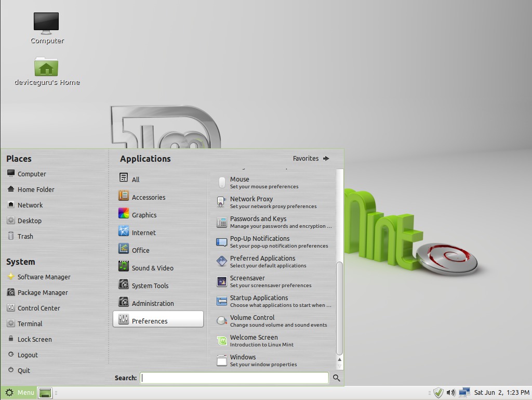Screen dimensions: 532x400
Task: Open Volume Control
Action: coord(273,320)
